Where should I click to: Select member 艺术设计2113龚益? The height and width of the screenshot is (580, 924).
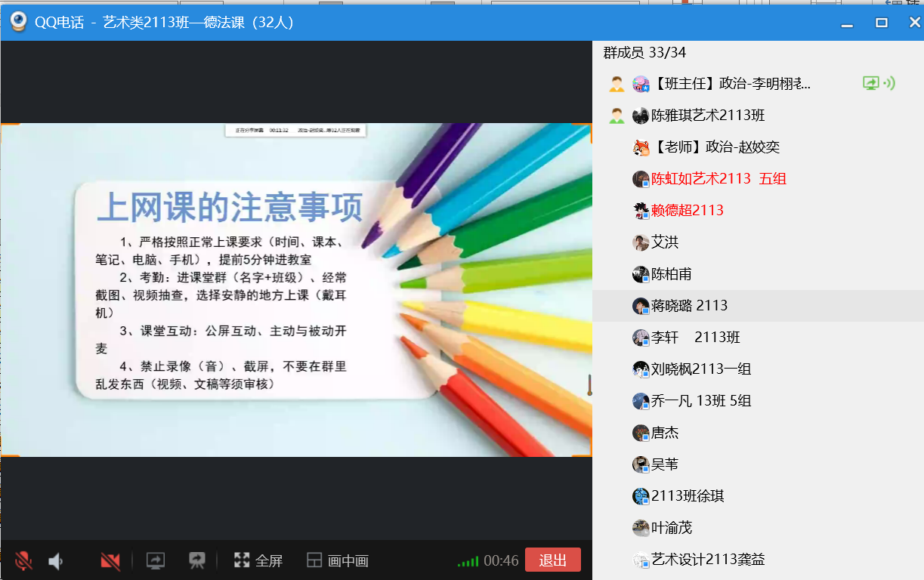707,560
